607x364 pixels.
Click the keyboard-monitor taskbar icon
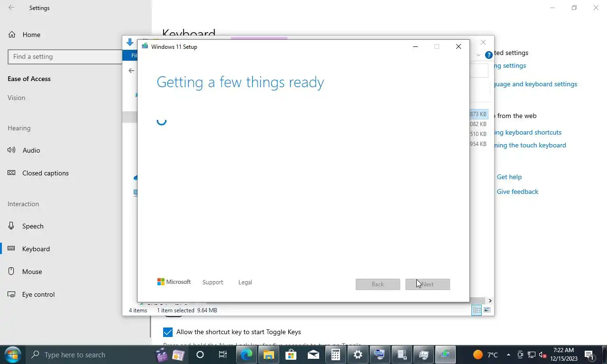pos(379,355)
